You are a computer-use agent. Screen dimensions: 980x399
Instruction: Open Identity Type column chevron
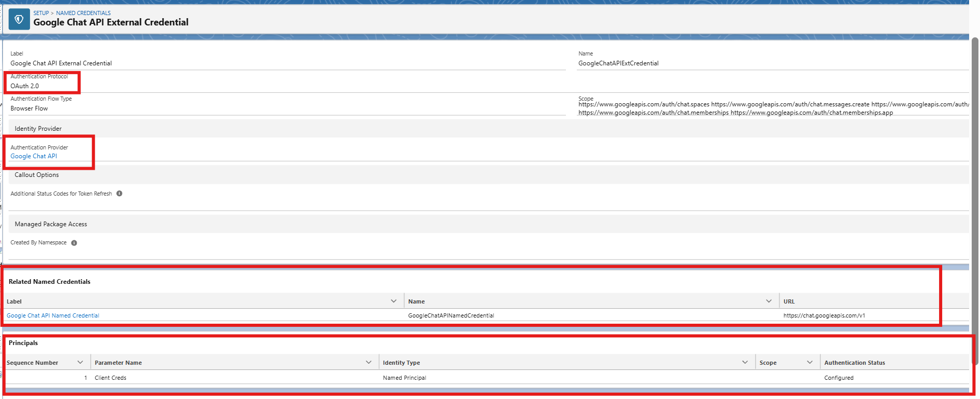745,362
